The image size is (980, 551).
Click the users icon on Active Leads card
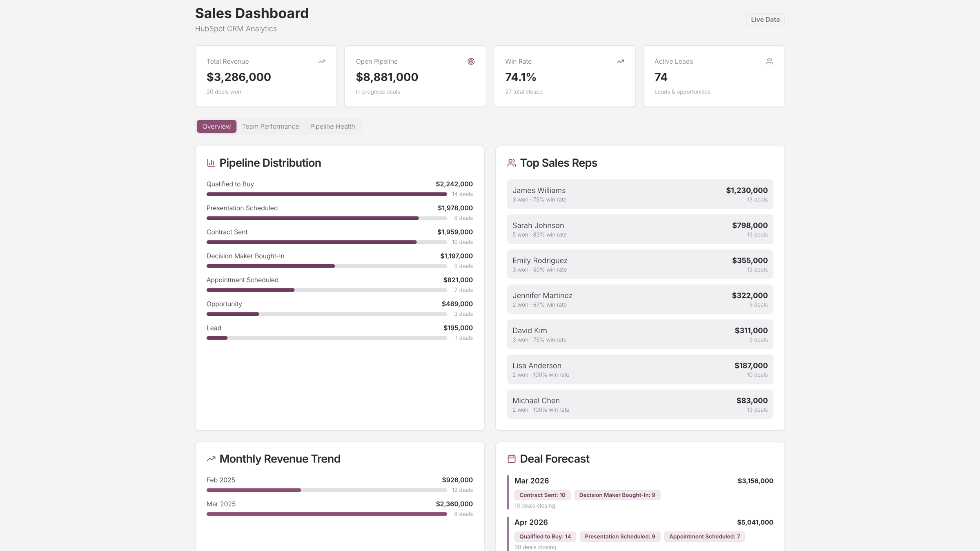pyautogui.click(x=770, y=61)
